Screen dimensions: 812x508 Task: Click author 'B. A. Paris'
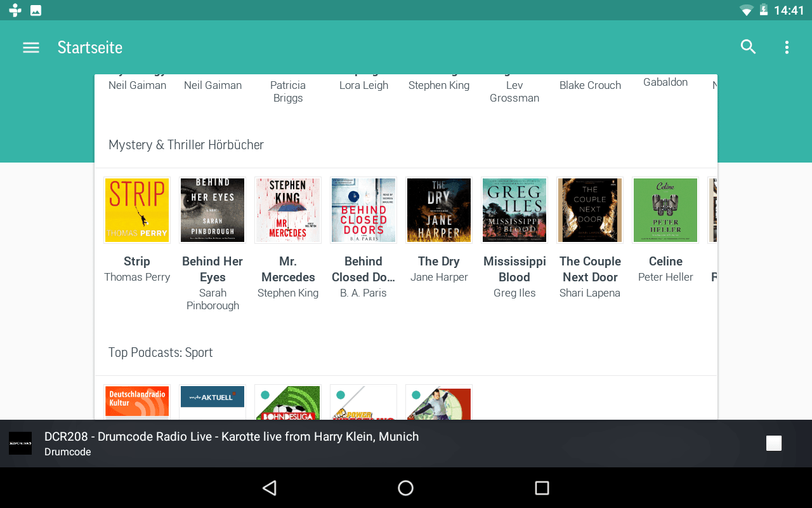(363, 293)
